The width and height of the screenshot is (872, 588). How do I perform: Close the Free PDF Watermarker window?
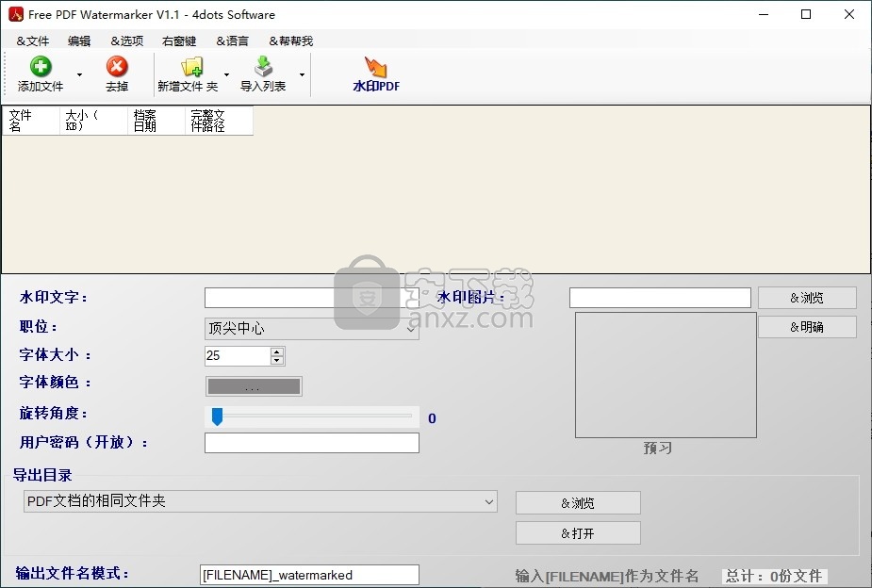click(x=849, y=14)
